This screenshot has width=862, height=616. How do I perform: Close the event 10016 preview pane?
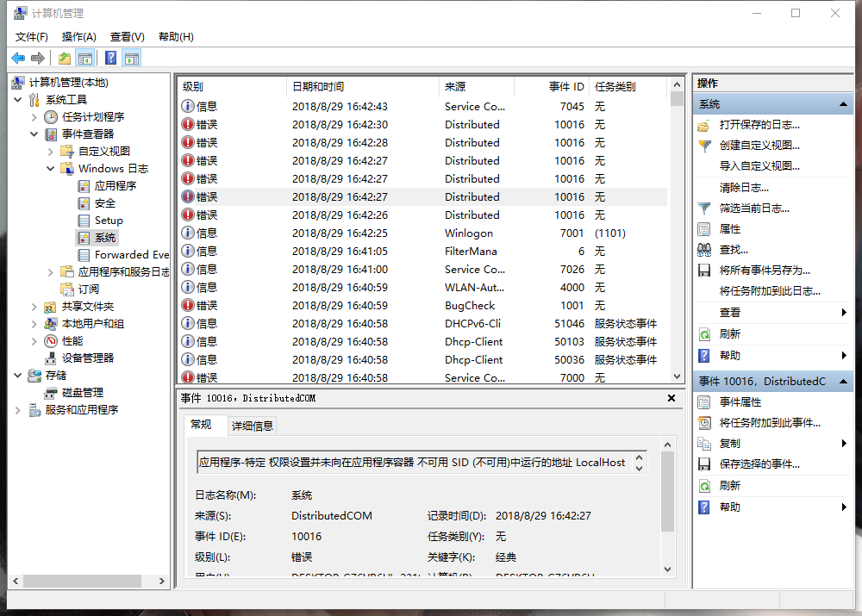[x=671, y=398]
